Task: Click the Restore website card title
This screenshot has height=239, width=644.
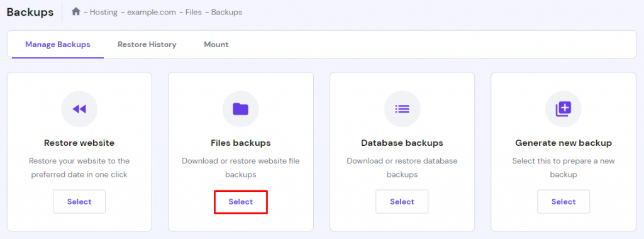Action: [79, 143]
